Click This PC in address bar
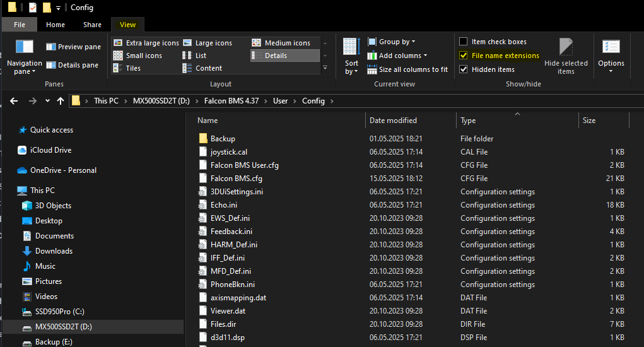 coord(106,101)
